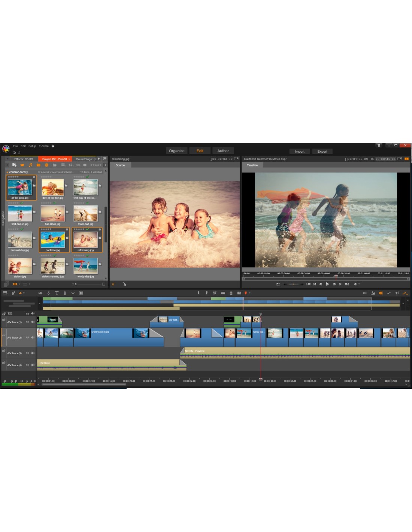
Task: Click mark in icon on timeline toolbar
Action: (x=199, y=293)
